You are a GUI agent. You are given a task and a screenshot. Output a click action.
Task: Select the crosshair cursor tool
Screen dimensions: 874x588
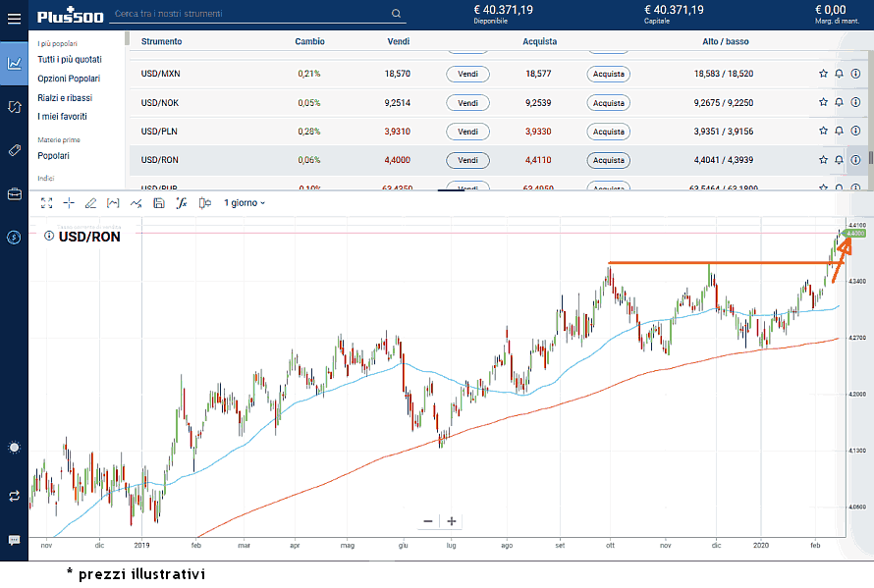click(x=69, y=203)
